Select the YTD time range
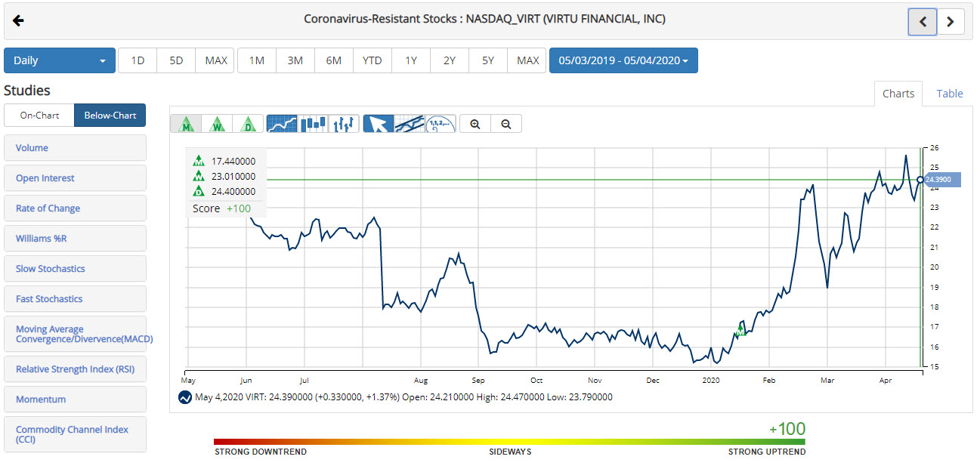Viewport: 980px width, 472px height. click(373, 60)
